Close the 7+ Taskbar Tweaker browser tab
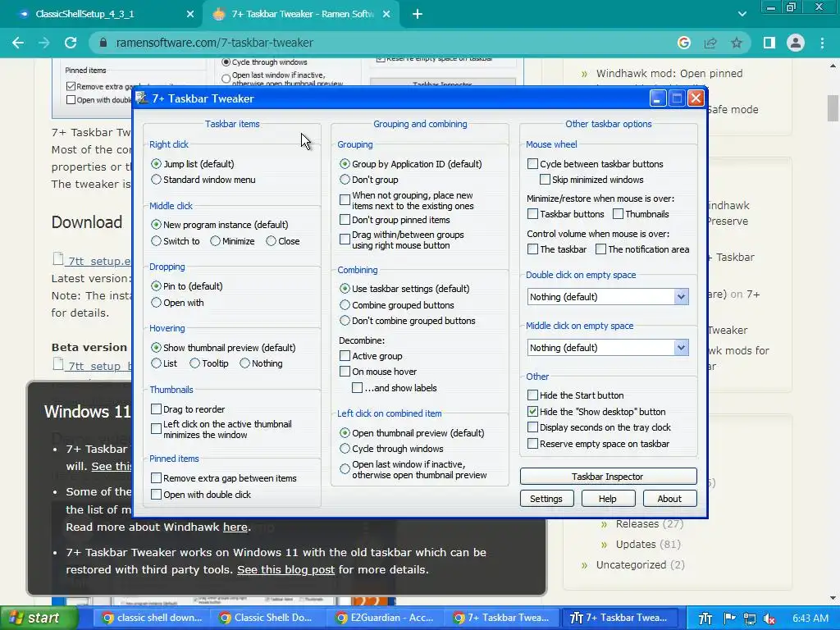 (386, 15)
